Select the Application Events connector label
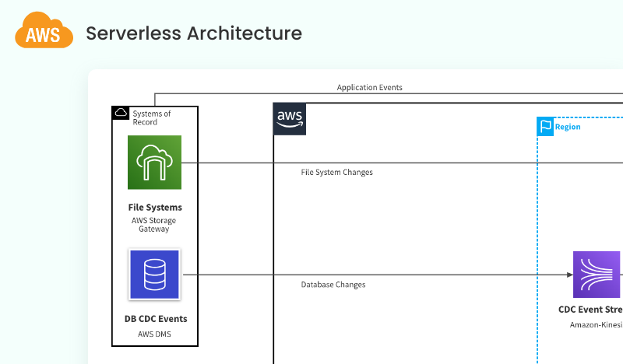Image resolution: width=623 pixels, height=364 pixels. pos(369,88)
